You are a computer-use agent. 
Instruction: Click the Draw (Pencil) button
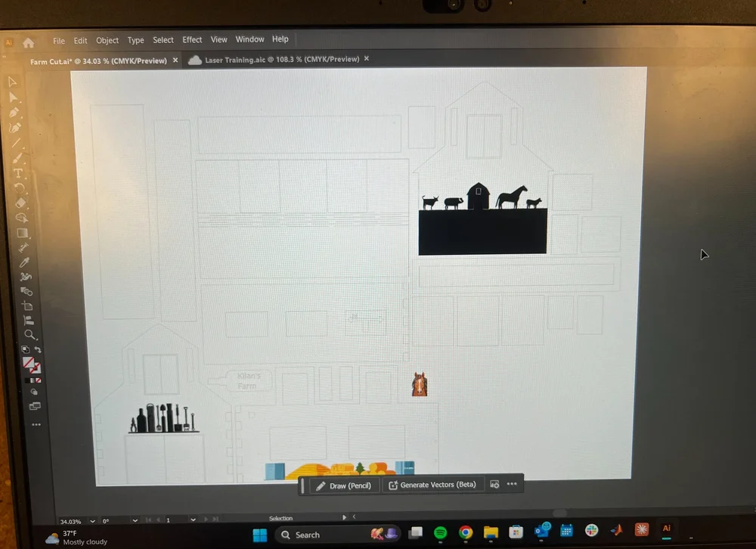[x=344, y=485]
